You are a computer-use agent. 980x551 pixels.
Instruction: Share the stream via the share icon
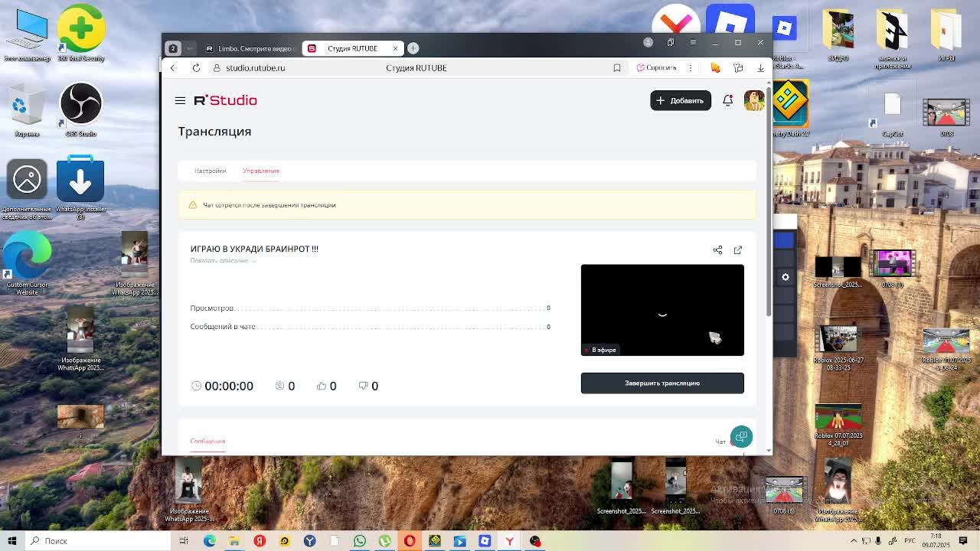(717, 249)
